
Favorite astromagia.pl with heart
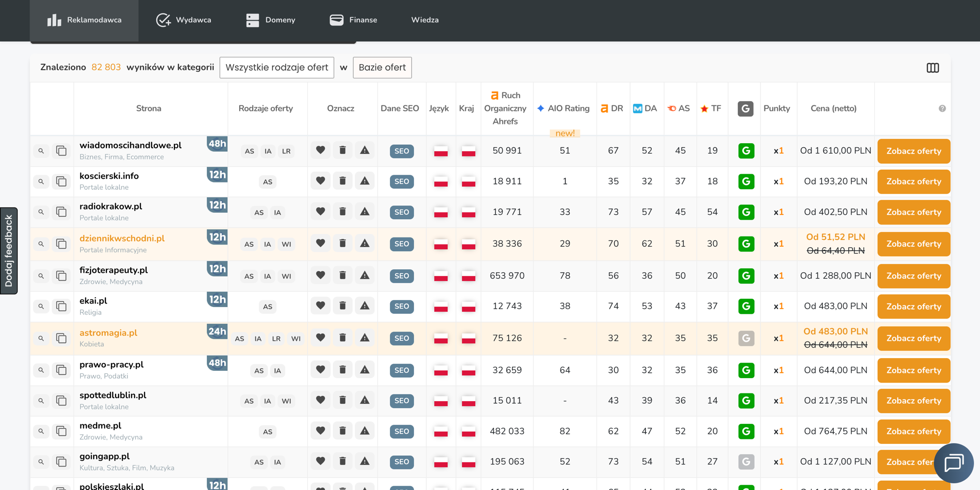pos(320,338)
